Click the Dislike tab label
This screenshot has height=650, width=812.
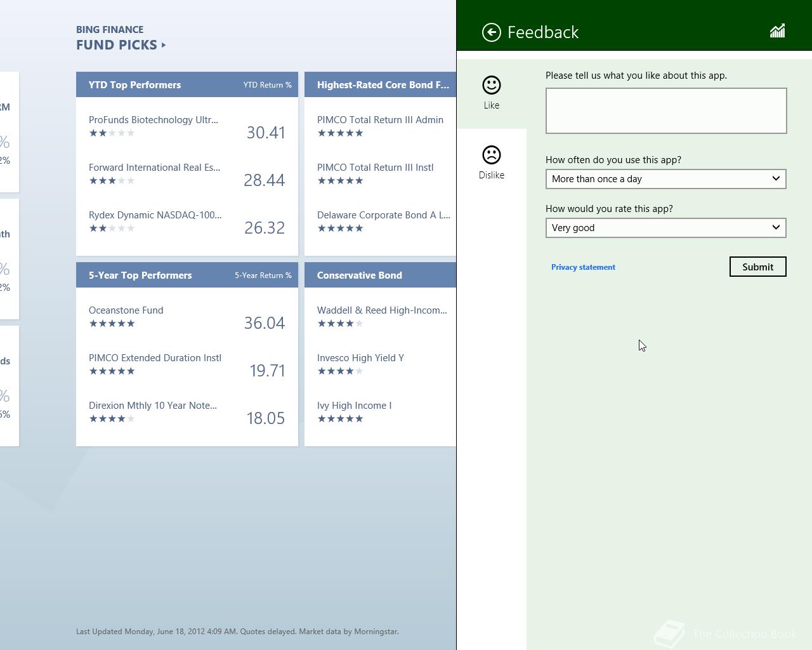tap(492, 175)
